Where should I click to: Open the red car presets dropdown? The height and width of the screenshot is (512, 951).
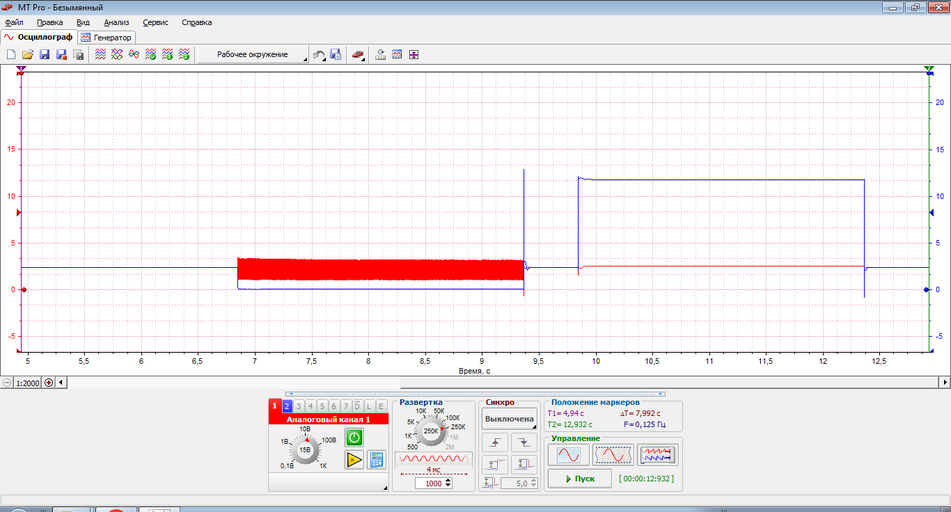pyautogui.click(x=358, y=55)
